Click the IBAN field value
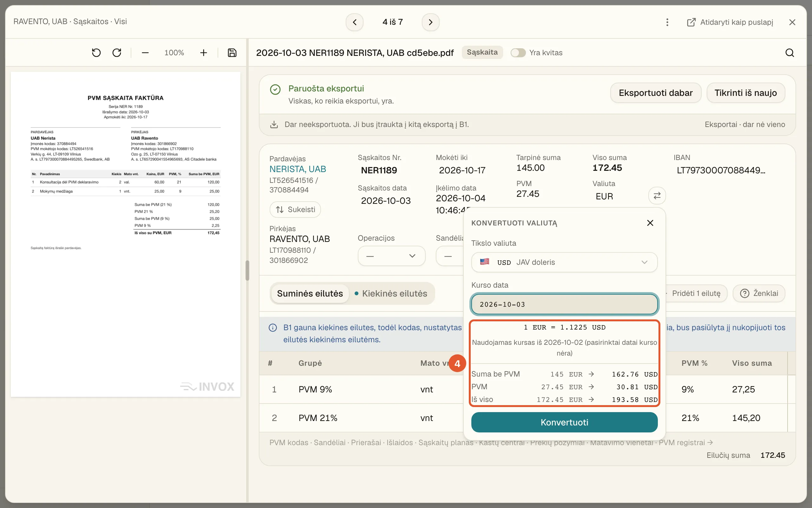812x508 pixels. [x=721, y=170]
